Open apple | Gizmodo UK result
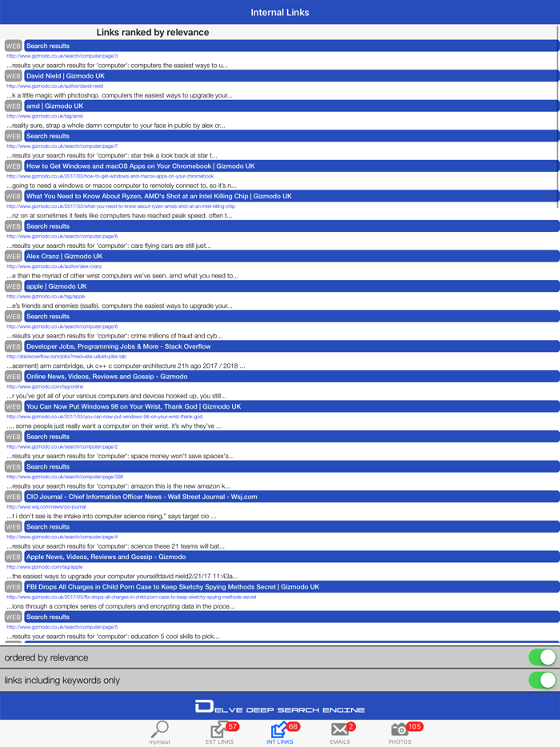 point(292,286)
